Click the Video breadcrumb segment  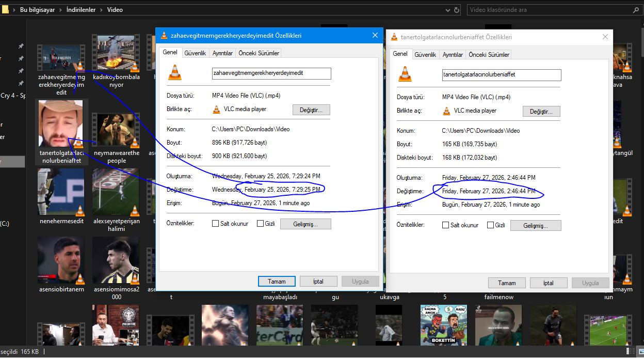tap(115, 10)
